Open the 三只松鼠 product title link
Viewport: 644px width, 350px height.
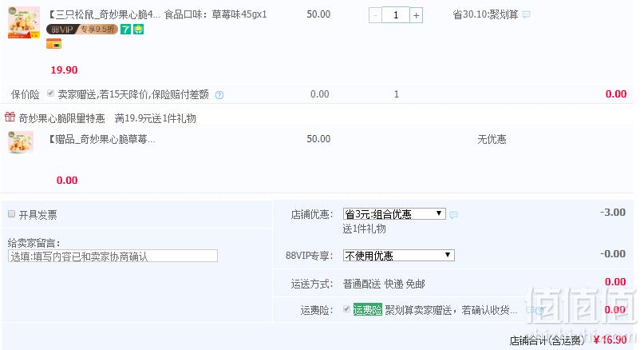[105, 15]
